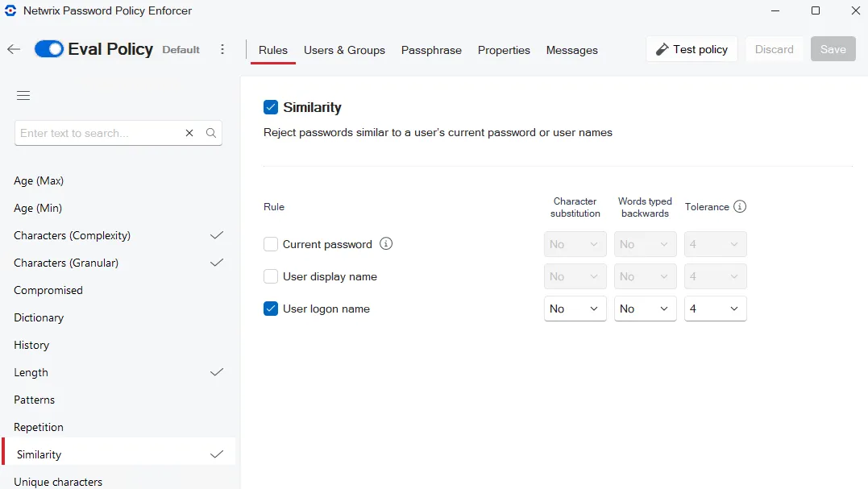Clear the rule search text
The image size is (868, 489).
click(189, 133)
